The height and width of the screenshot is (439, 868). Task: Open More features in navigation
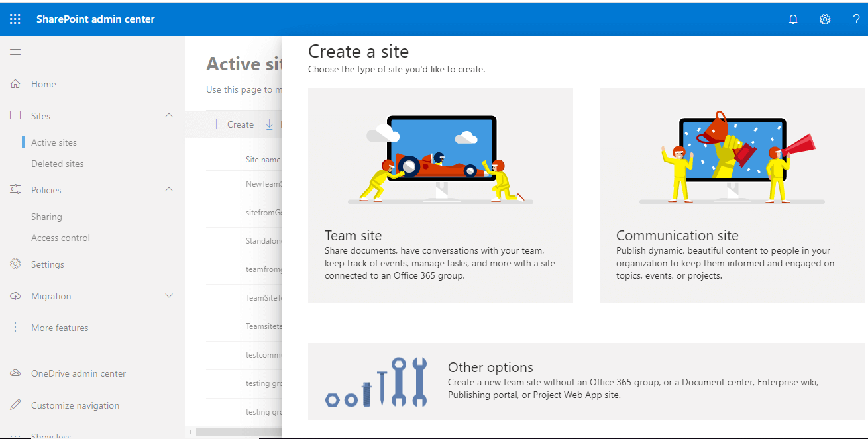pos(60,328)
